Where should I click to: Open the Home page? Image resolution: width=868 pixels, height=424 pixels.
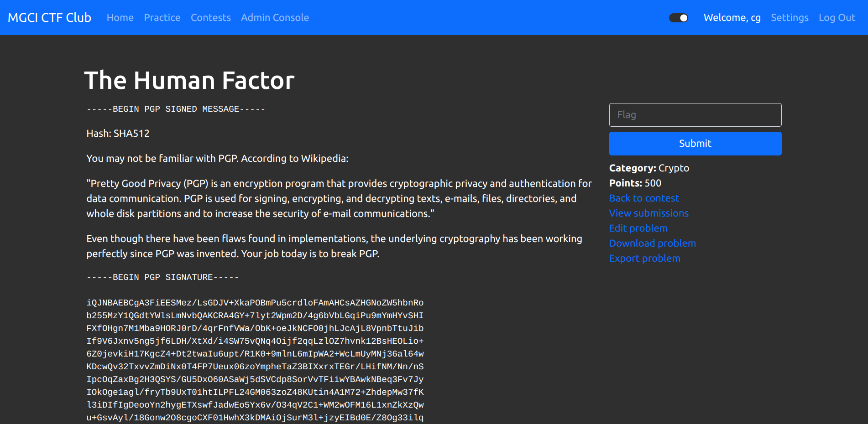[120, 18]
